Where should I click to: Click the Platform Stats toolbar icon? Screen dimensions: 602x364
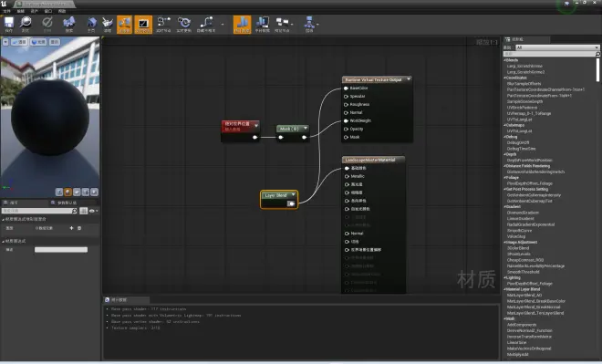262,25
